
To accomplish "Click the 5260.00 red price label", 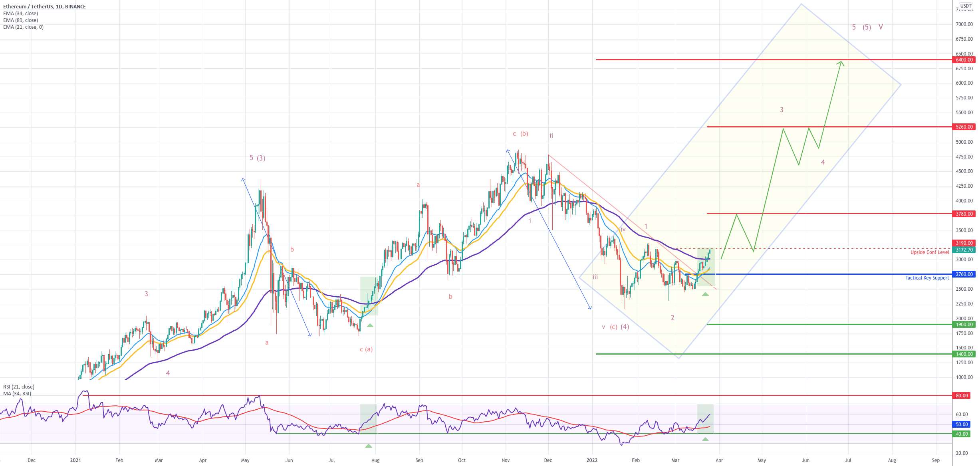I will 964,127.
